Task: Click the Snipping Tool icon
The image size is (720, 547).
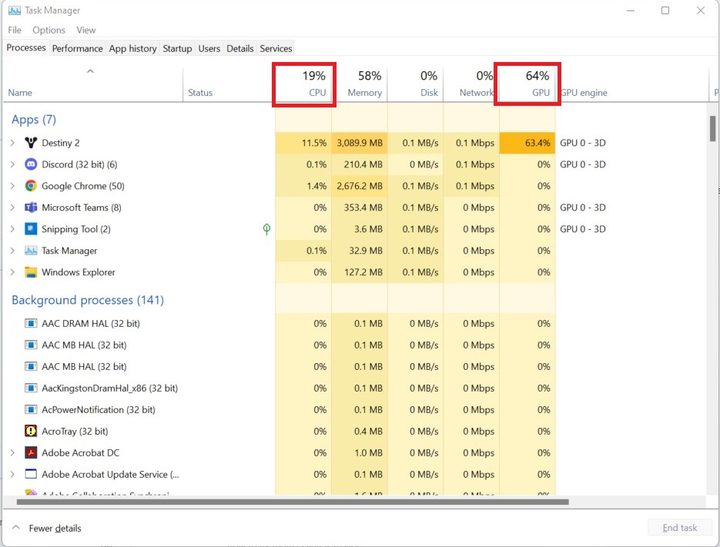Action: 31,229
